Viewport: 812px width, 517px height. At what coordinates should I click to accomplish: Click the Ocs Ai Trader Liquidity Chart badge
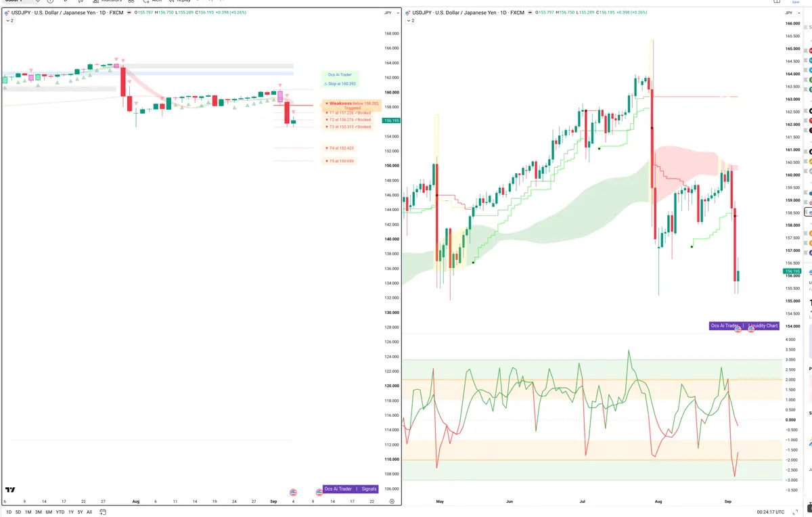[x=744, y=325]
